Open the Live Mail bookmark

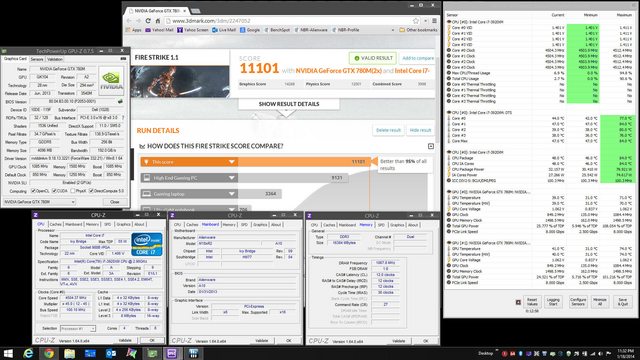point(224,30)
